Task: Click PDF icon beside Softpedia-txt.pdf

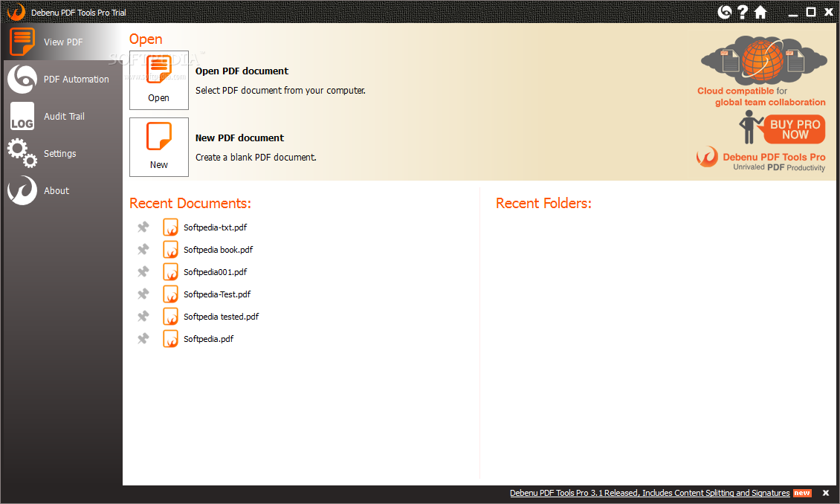Action: point(170,227)
